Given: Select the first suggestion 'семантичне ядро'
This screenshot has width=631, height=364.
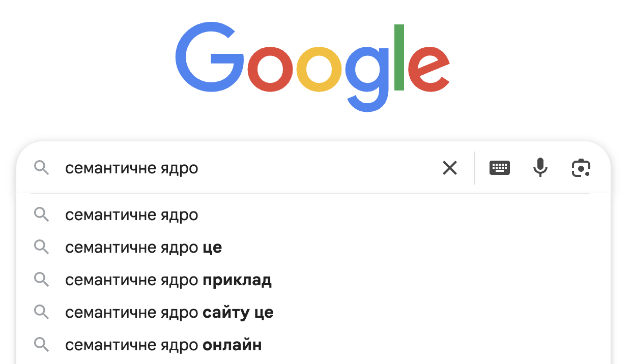Looking at the screenshot, I should [132, 215].
